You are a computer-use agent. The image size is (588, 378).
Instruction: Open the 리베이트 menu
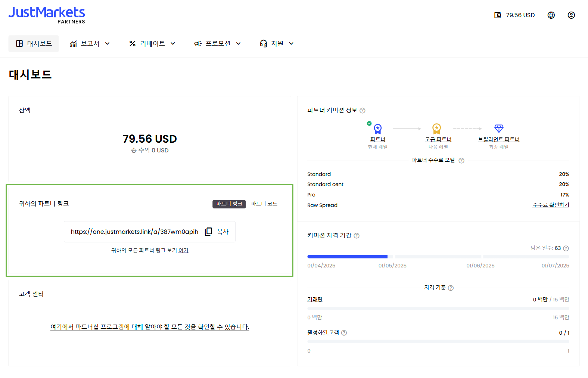152,44
